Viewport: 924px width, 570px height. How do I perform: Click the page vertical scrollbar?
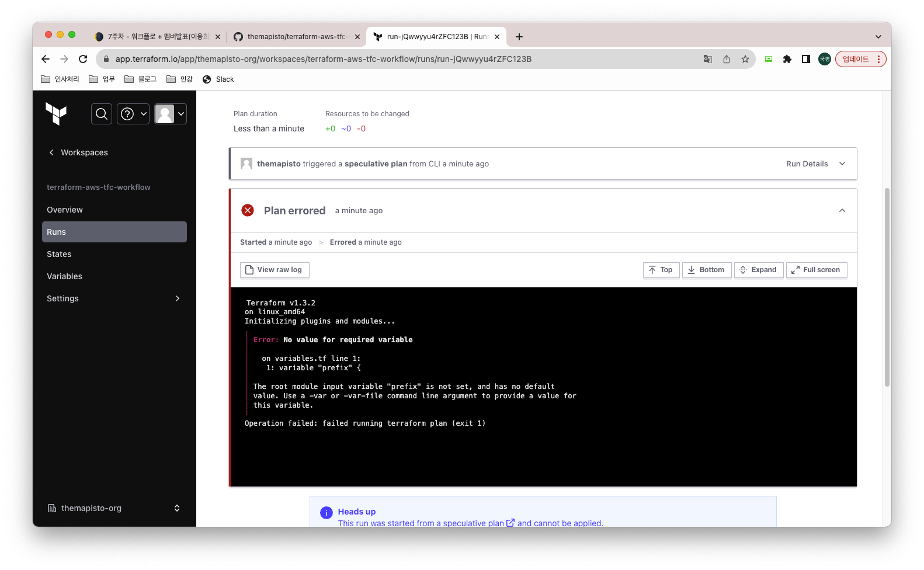tap(887, 287)
